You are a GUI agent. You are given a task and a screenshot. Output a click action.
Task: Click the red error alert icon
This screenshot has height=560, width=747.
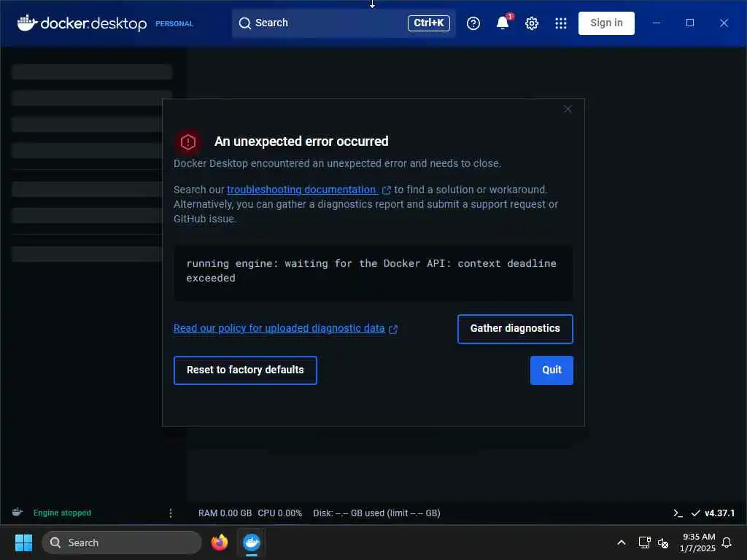188,142
